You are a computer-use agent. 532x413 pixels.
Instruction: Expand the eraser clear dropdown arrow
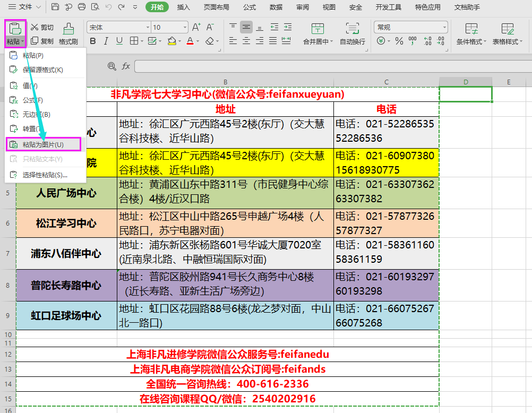pyautogui.click(x=217, y=41)
